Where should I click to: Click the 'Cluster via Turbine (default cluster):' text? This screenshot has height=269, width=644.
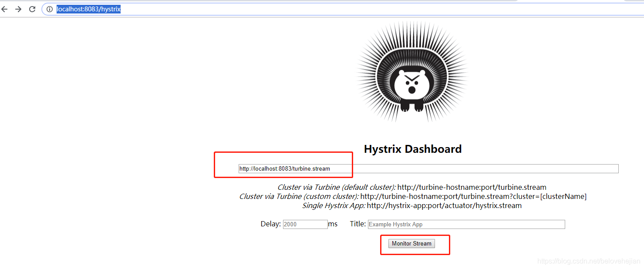pos(337,188)
